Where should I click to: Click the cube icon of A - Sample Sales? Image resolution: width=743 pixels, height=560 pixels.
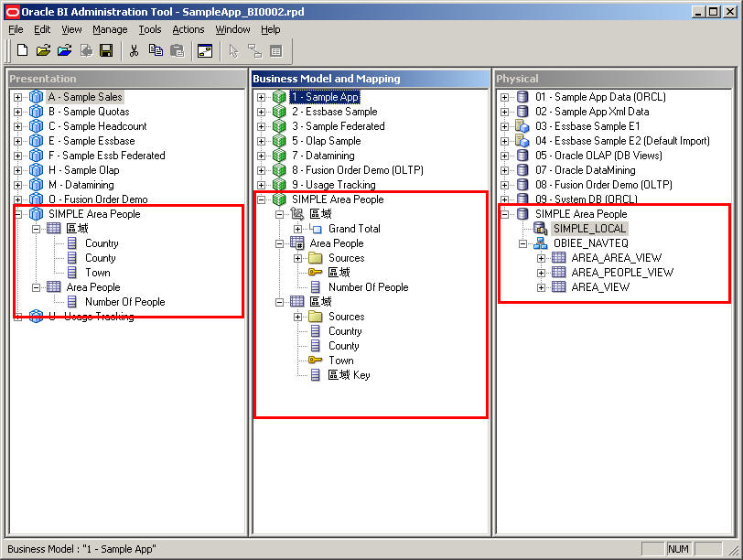(36, 97)
